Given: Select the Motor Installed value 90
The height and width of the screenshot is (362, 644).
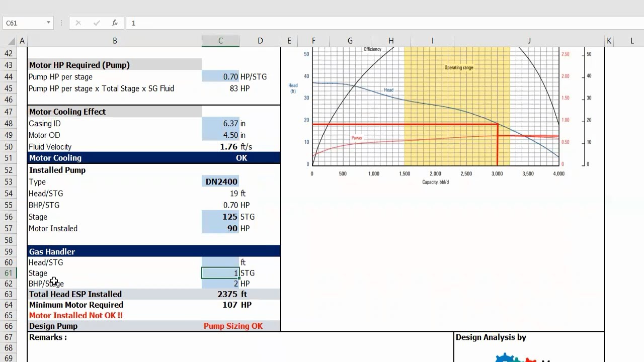Looking at the screenshot, I should coord(220,228).
